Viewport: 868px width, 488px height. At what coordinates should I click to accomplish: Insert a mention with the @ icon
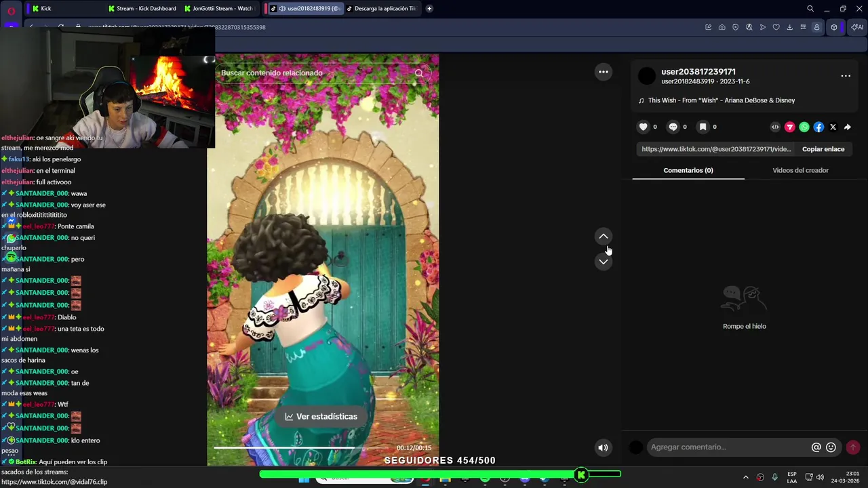[816, 447]
